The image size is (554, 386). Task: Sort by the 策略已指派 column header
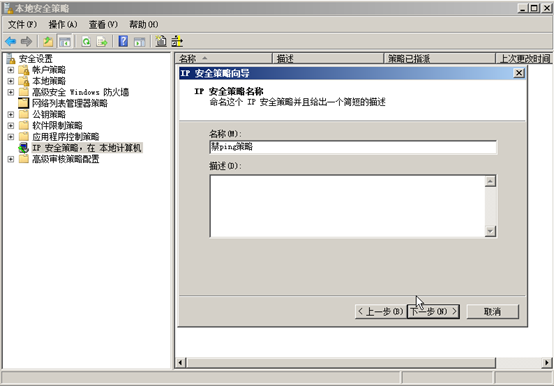pos(439,59)
